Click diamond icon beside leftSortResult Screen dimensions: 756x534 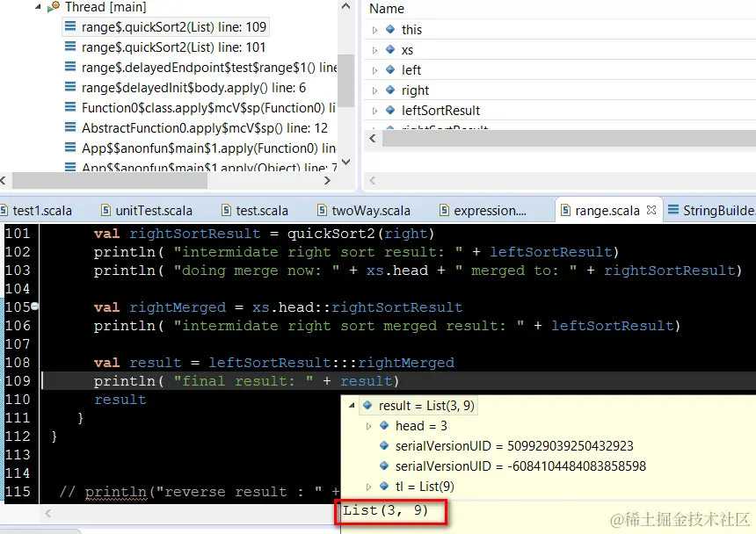(x=390, y=111)
